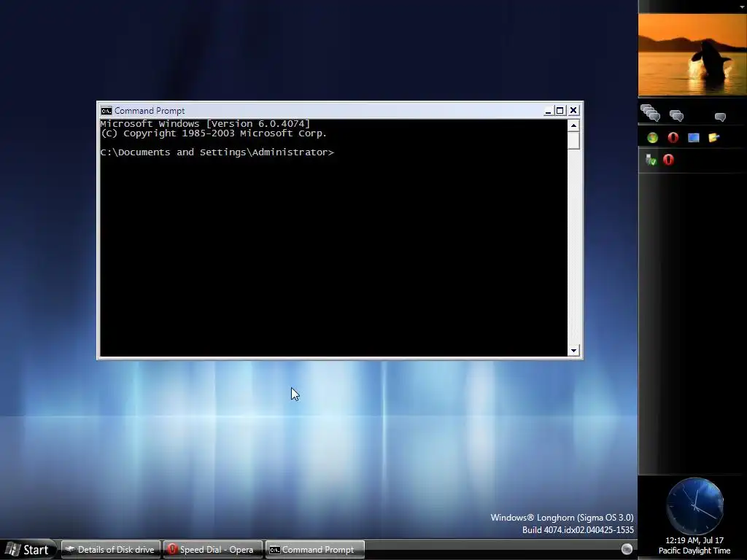Click the single chat bubble icon in sidebar
Image resolution: width=747 pixels, height=560 pixels.
pyautogui.click(x=720, y=117)
